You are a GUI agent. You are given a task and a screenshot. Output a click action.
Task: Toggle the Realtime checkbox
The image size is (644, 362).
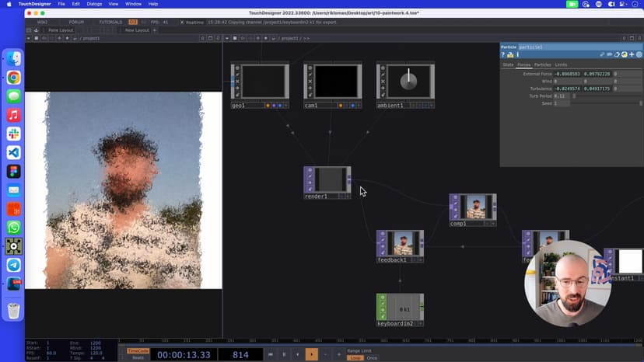coord(182,23)
